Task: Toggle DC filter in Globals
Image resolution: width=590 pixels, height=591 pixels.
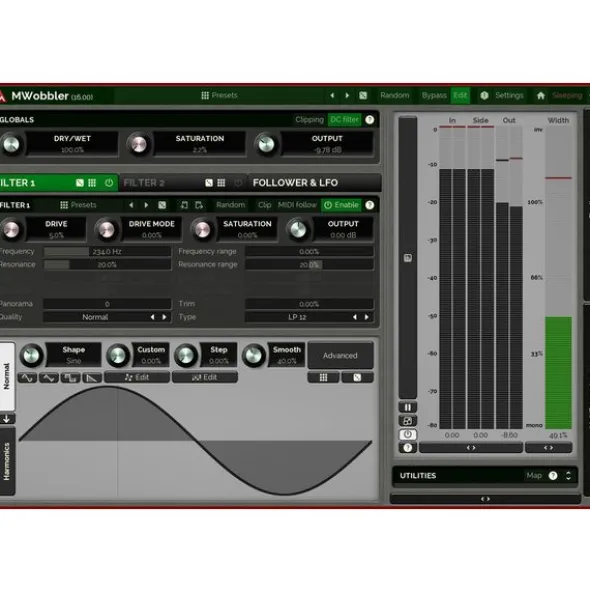Action: point(345,120)
